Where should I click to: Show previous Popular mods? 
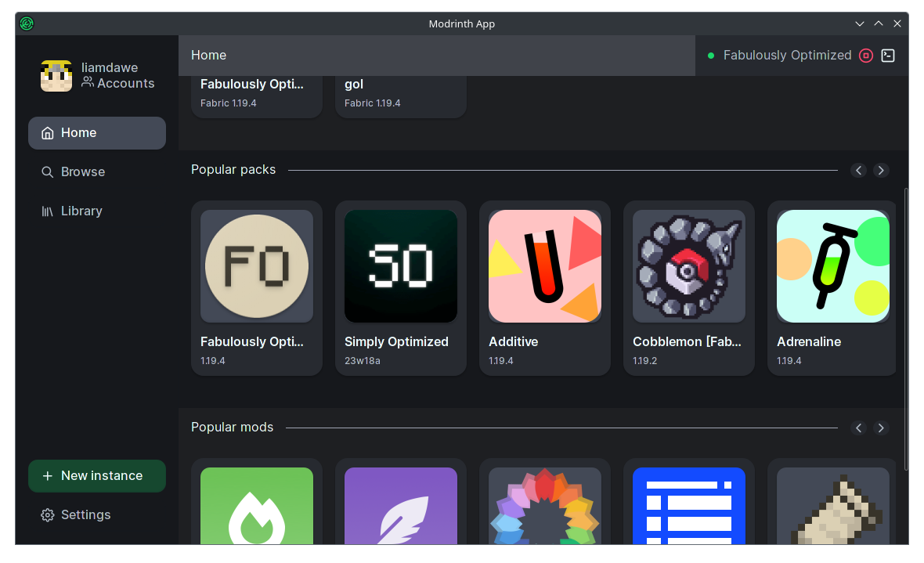(859, 428)
